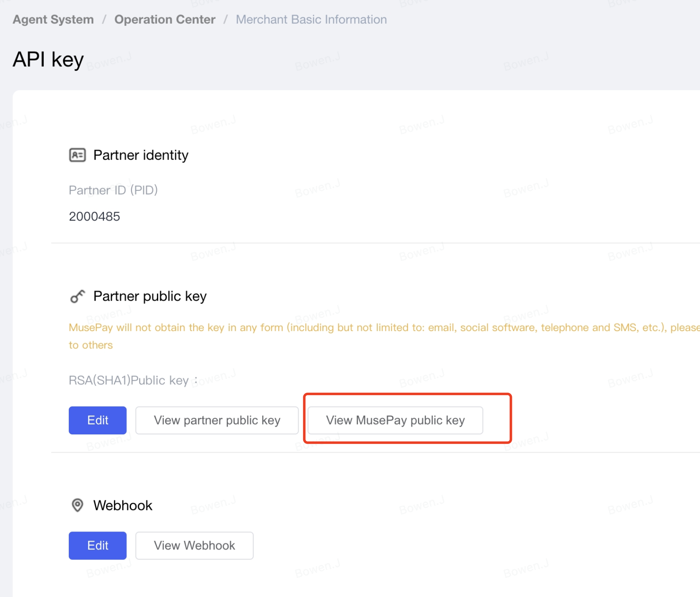This screenshot has width=700, height=597.
Task: Click the Partner identity ID card icon
Action: [77, 155]
